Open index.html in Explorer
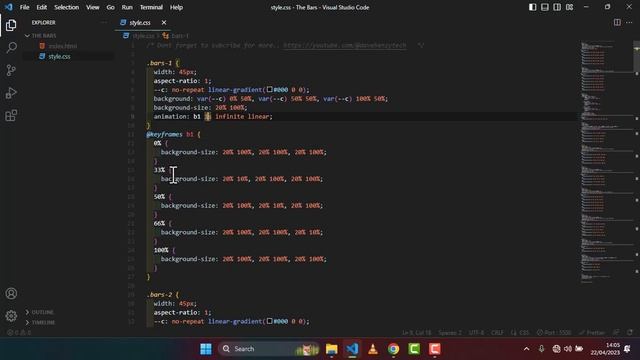The width and height of the screenshot is (640, 360). point(63,46)
